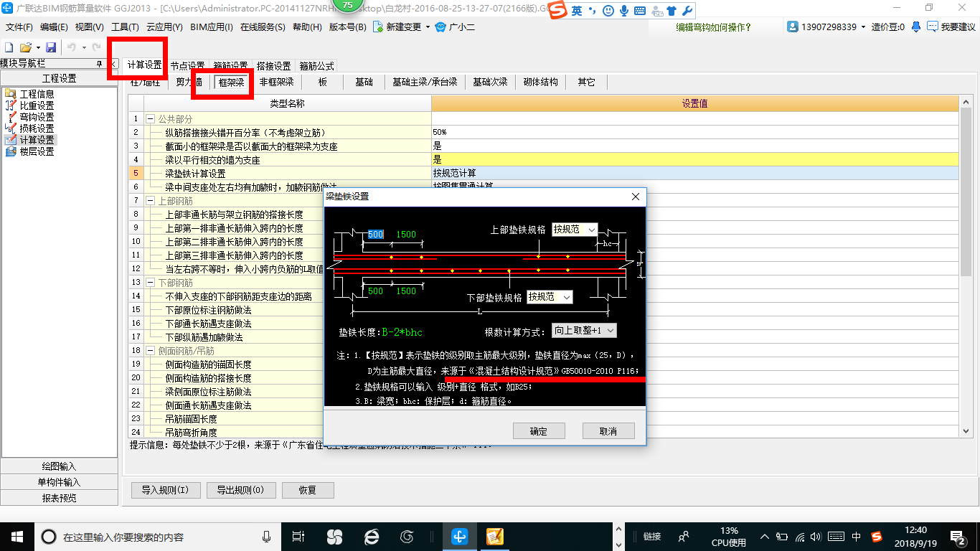Click 取消 in the 梁垫铁设置 dialog

coord(609,431)
